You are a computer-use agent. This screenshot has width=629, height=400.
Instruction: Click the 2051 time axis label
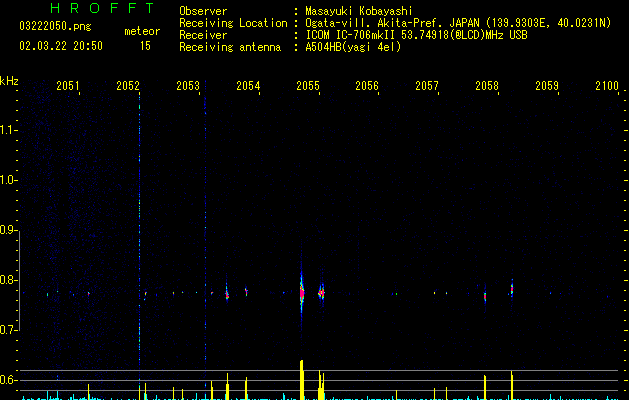point(68,86)
